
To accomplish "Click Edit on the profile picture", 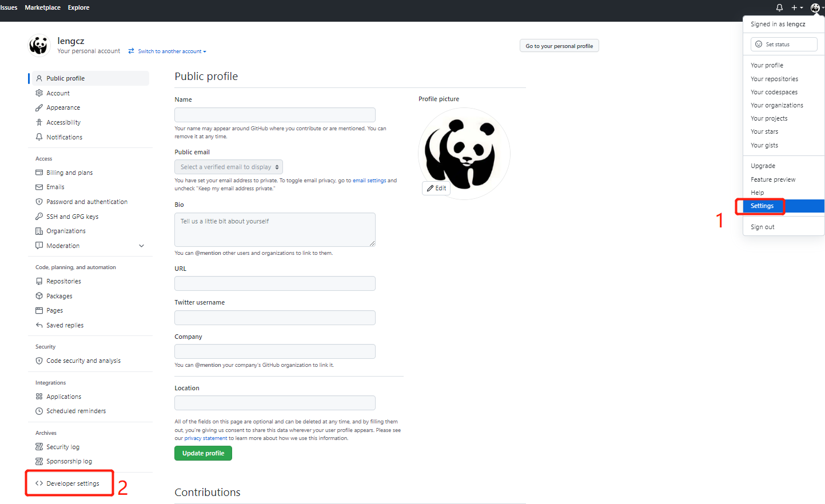I will tap(436, 188).
